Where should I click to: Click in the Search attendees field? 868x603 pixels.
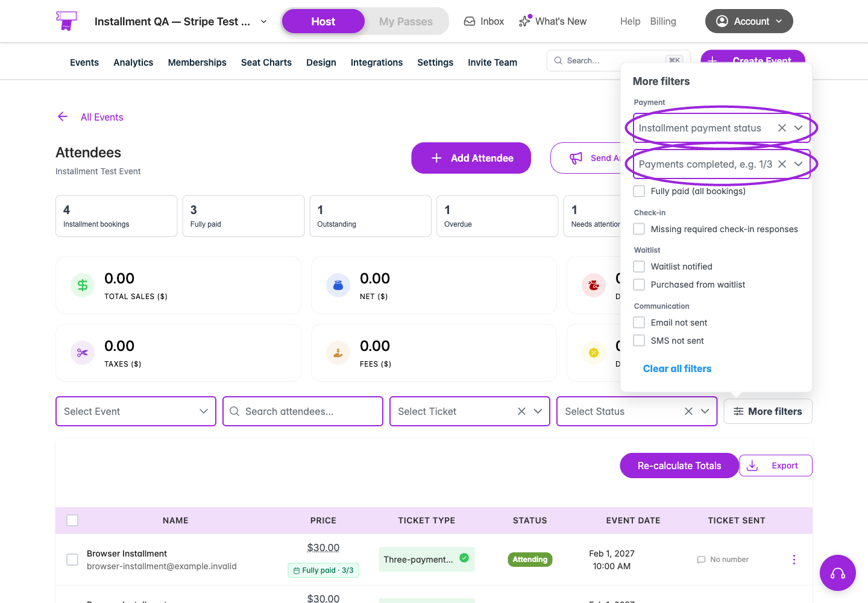coord(303,411)
